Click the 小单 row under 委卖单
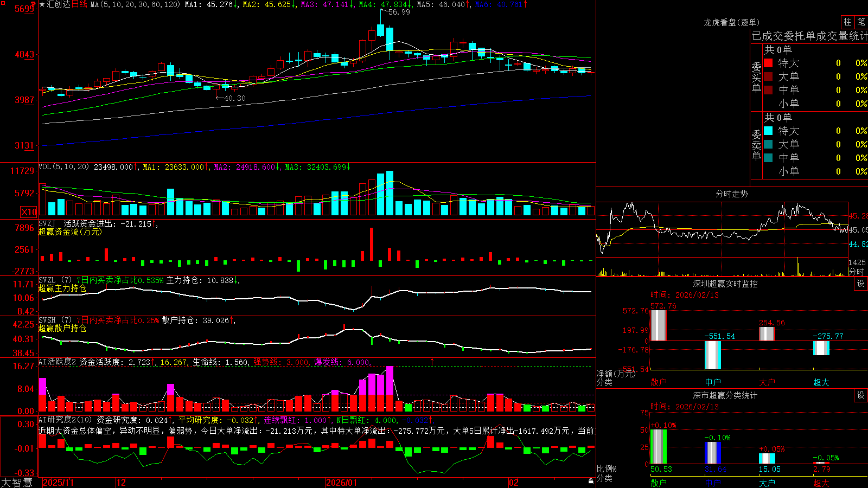This screenshot has width=868, height=488. (x=815, y=171)
